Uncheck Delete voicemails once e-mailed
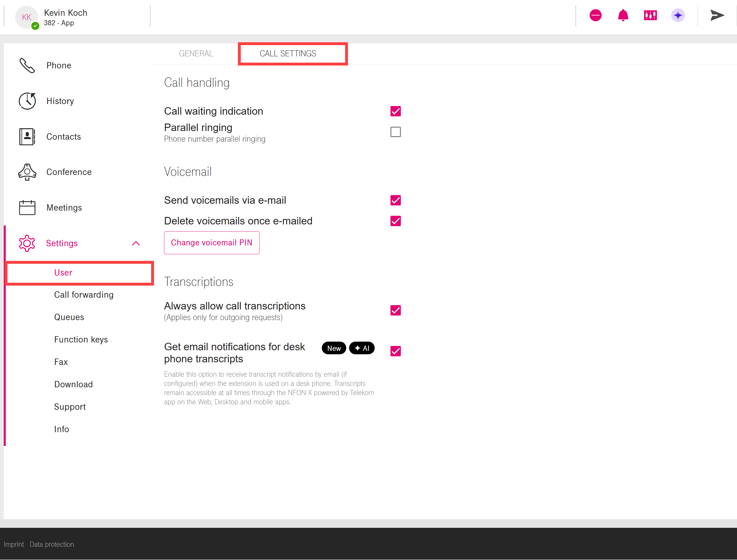Viewport: 737px width, 560px height. [x=395, y=221]
